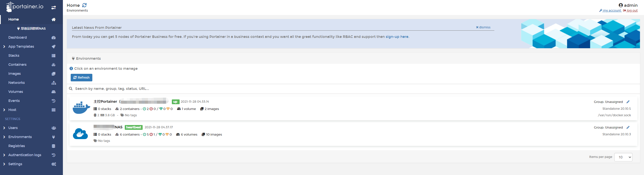Click the Images clone icon

coord(54,74)
